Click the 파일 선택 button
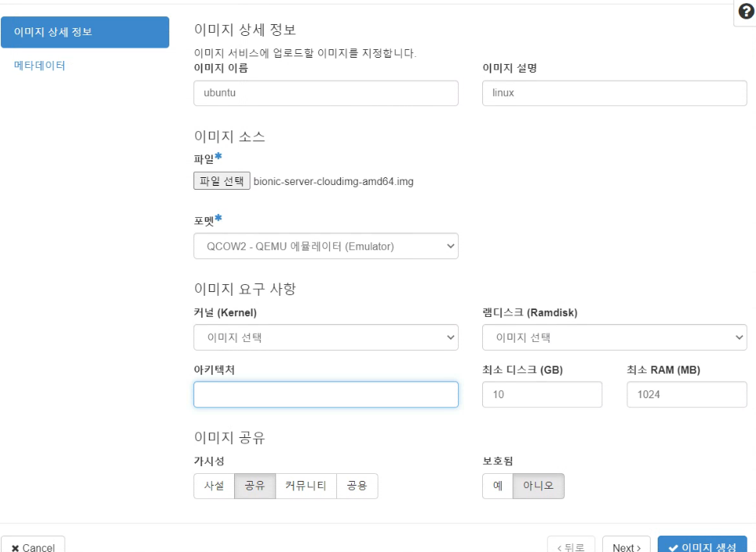 click(x=222, y=181)
